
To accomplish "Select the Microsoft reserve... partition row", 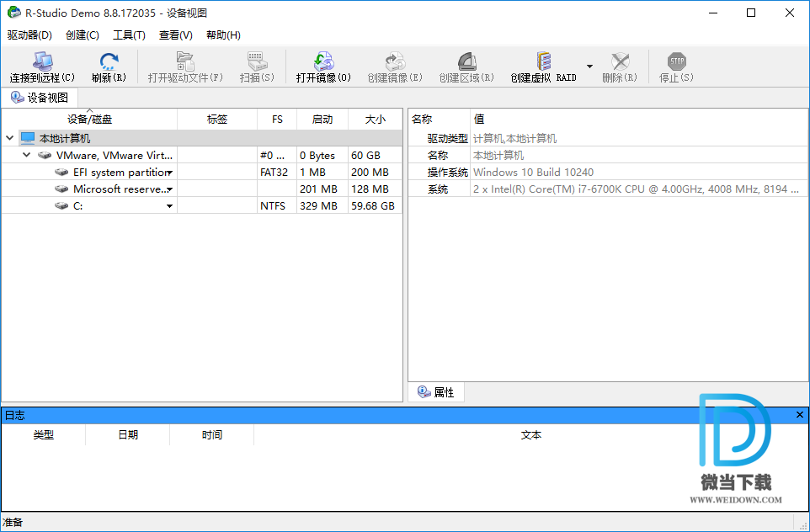I will point(202,189).
